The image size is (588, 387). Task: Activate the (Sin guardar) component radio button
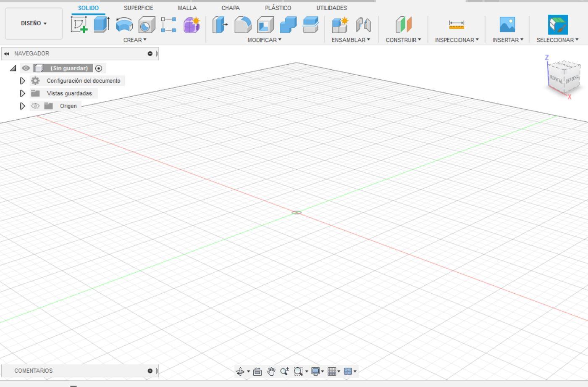(99, 68)
